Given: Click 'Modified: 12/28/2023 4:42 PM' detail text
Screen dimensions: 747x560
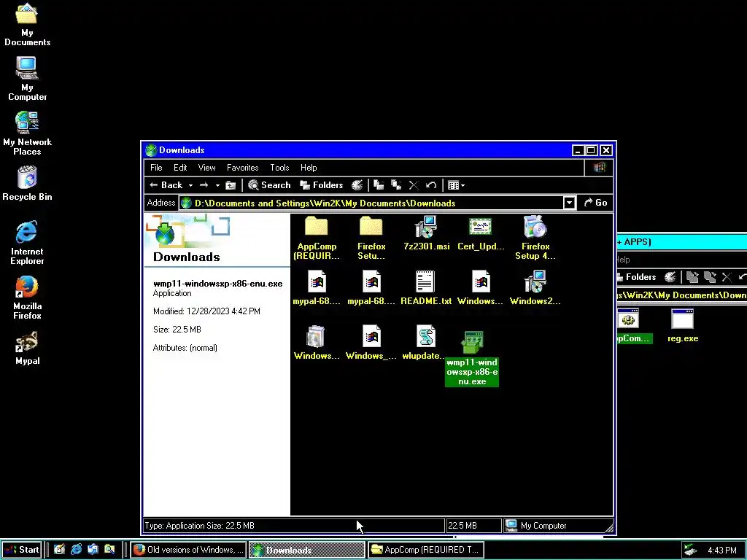Looking at the screenshot, I should (206, 311).
